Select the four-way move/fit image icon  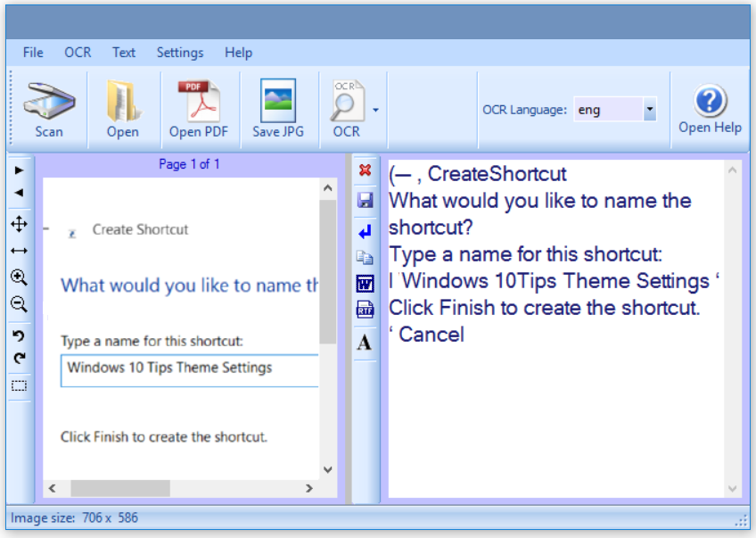point(19,224)
